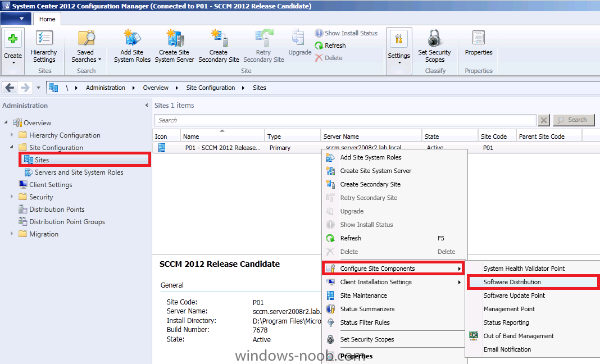Sort by the Name column header

tap(222, 136)
